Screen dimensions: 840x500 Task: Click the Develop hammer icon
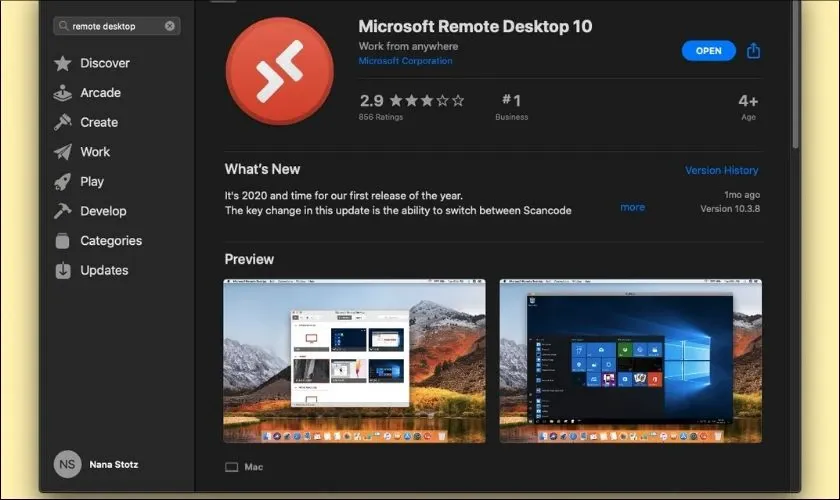tap(63, 211)
